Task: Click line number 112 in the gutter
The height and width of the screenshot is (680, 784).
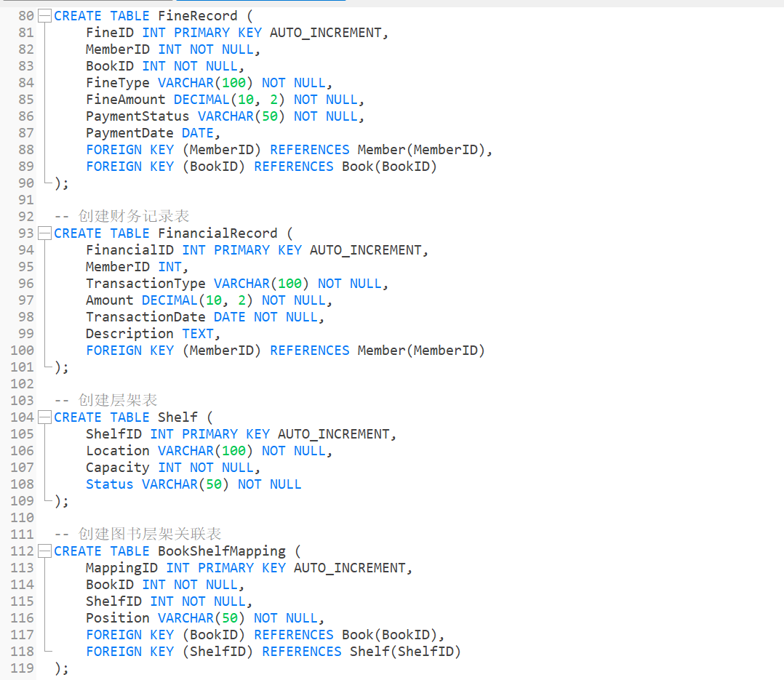Action: pyautogui.click(x=22, y=551)
